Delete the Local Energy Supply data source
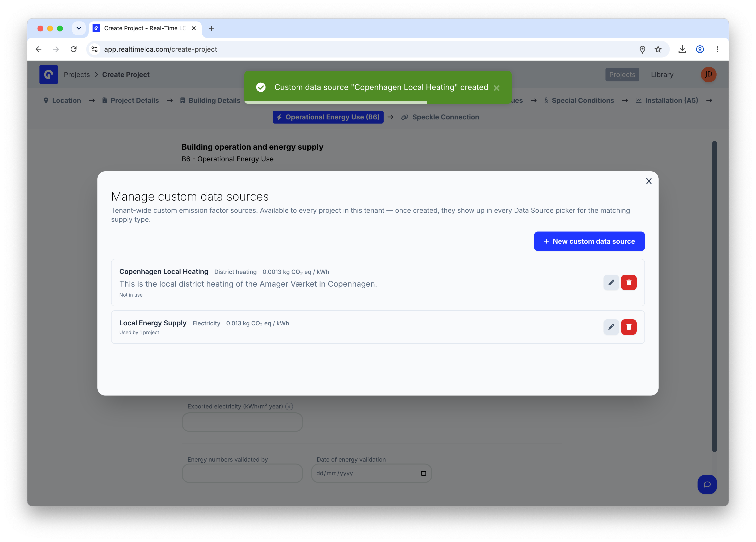 (629, 327)
